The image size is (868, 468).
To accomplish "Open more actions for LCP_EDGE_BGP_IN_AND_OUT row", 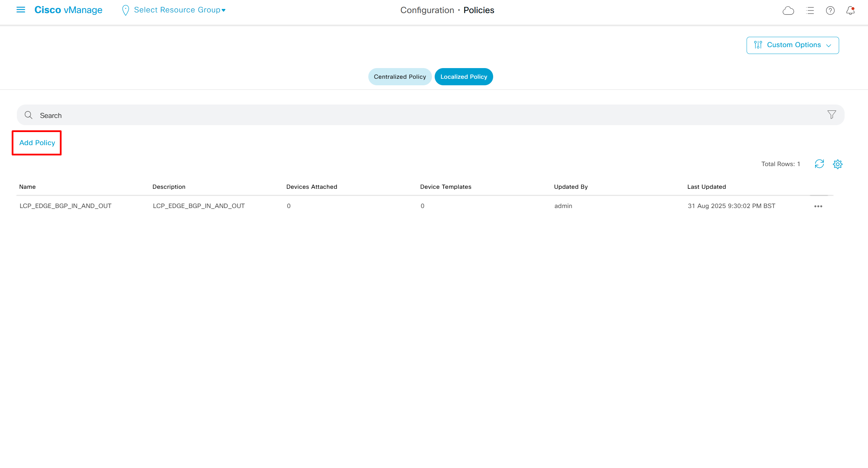I will [x=818, y=206].
